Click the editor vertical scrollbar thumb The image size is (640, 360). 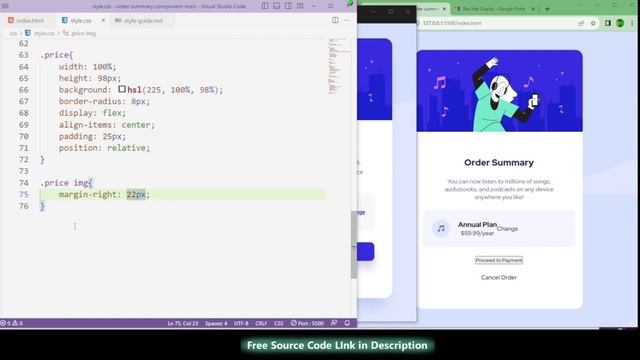click(x=353, y=245)
